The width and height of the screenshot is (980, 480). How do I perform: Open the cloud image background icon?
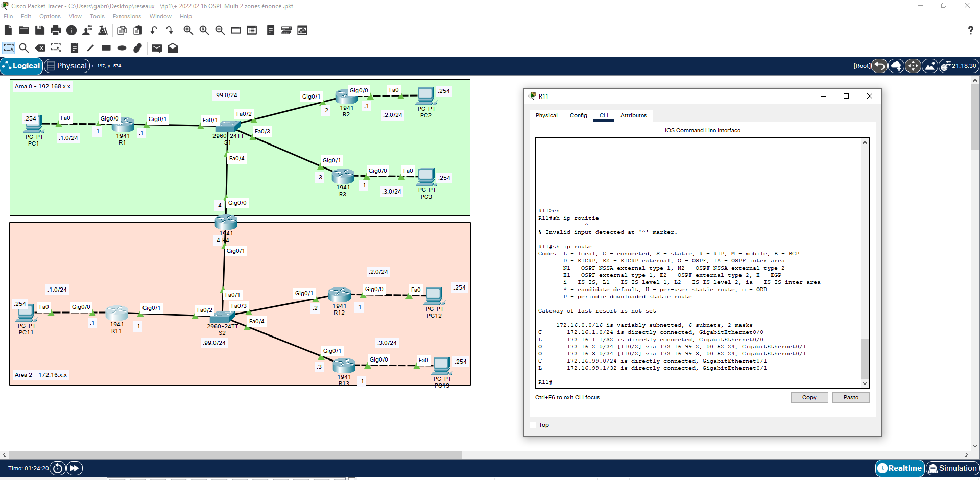click(x=302, y=30)
